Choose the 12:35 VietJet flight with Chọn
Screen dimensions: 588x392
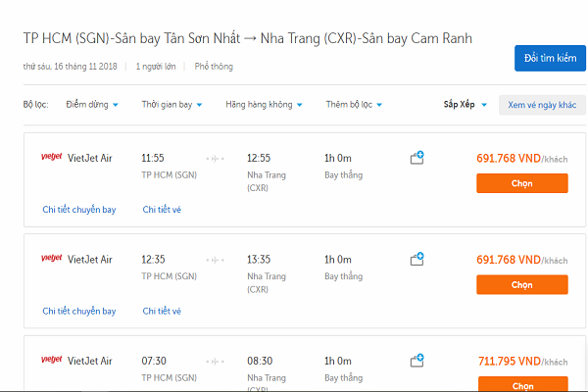pos(522,285)
